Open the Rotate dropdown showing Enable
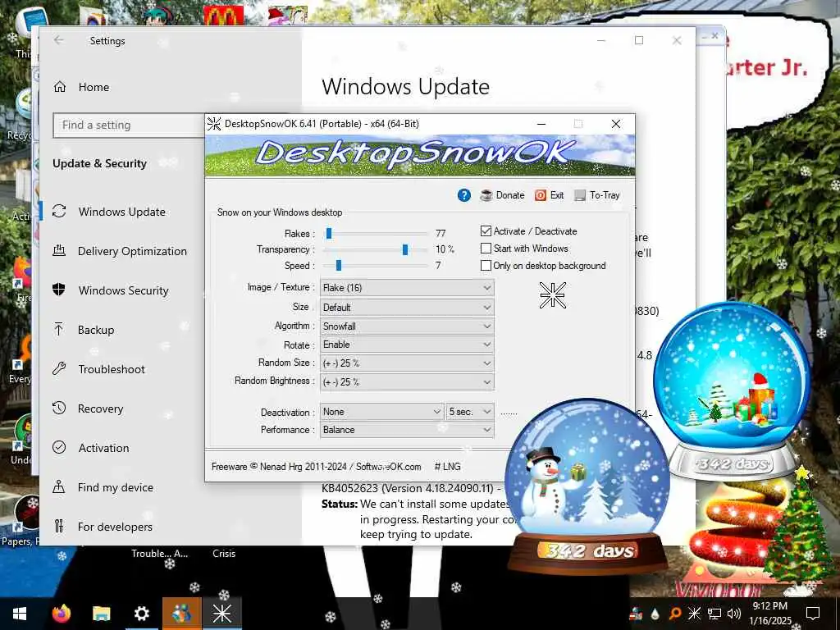 pos(407,345)
